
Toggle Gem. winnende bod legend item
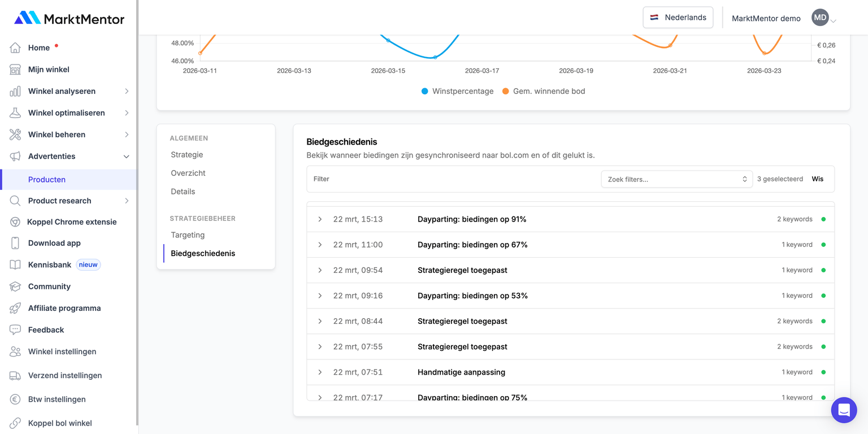(543, 92)
